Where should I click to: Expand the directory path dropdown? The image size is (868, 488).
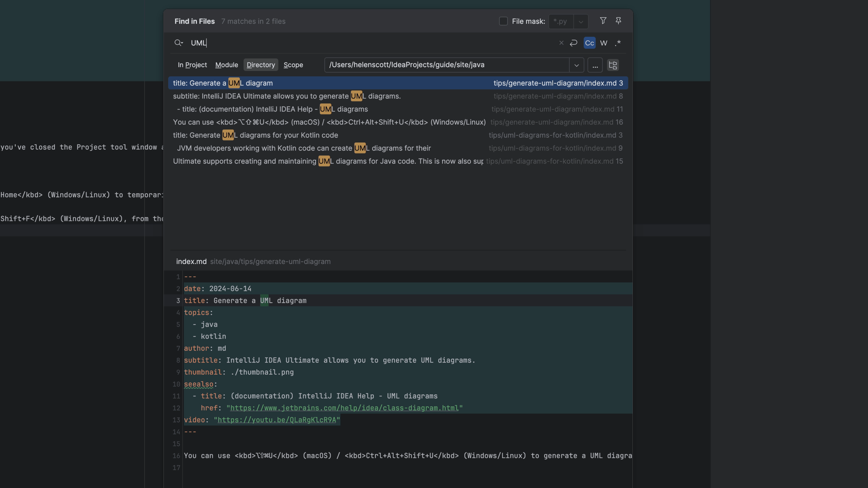tap(576, 65)
